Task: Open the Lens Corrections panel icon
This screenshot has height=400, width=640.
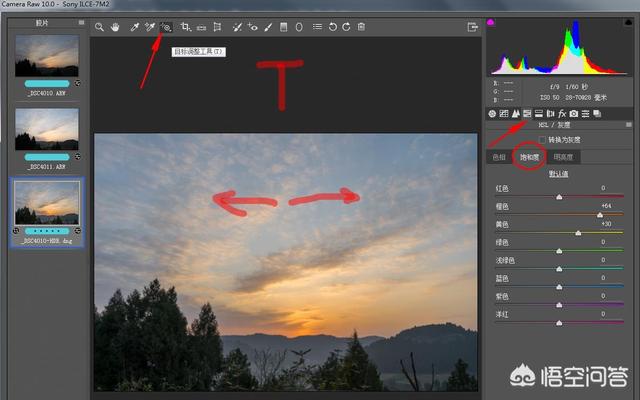Action: coord(550,114)
